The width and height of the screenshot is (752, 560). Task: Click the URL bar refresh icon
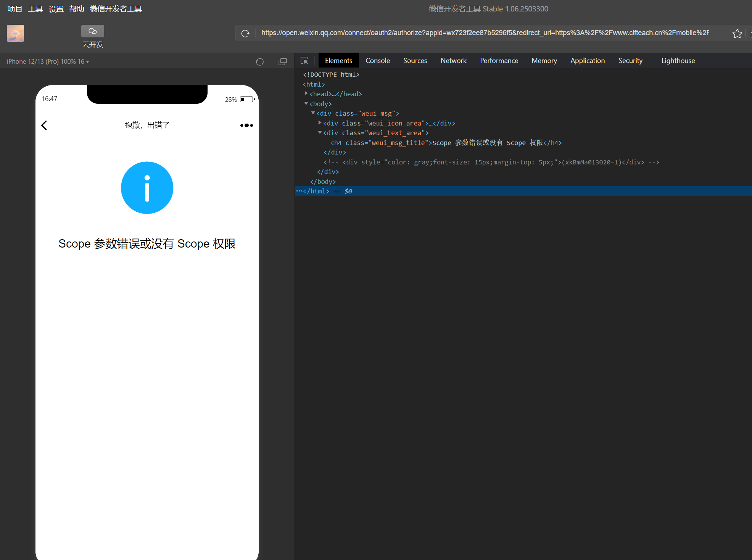[x=245, y=34]
